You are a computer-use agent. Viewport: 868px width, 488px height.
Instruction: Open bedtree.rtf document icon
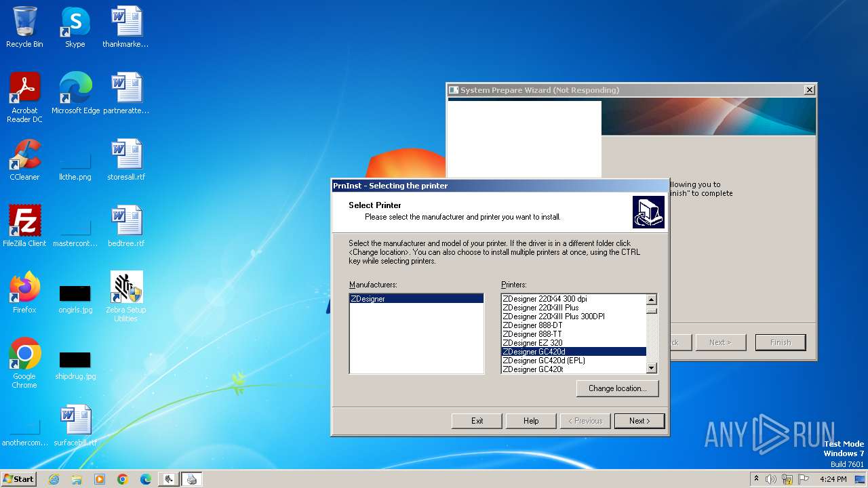coord(126,226)
